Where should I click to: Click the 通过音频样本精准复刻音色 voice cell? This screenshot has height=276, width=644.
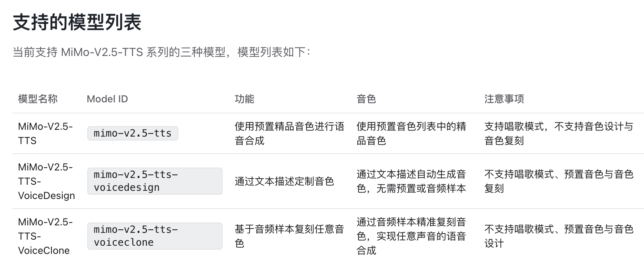point(411,236)
